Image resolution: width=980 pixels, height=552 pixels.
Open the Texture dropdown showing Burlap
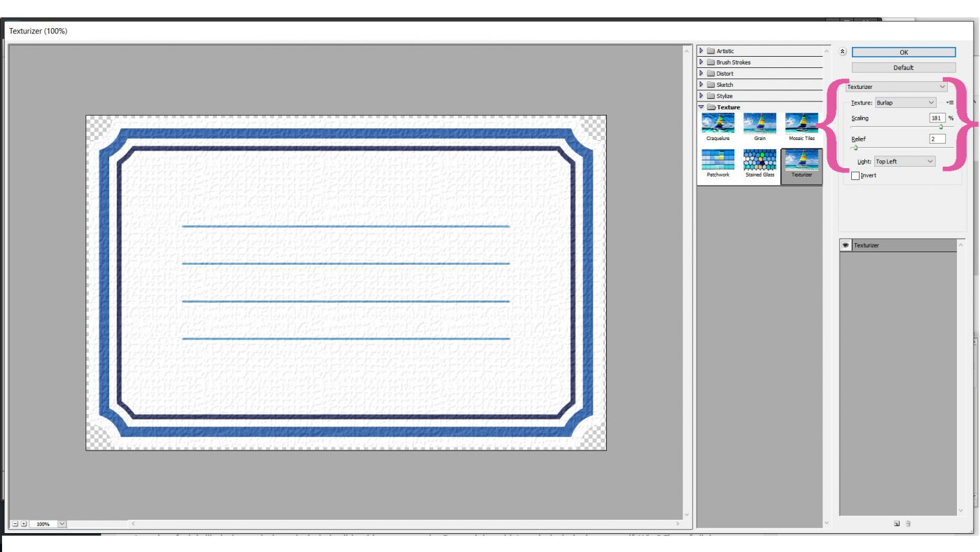pyautogui.click(x=906, y=102)
